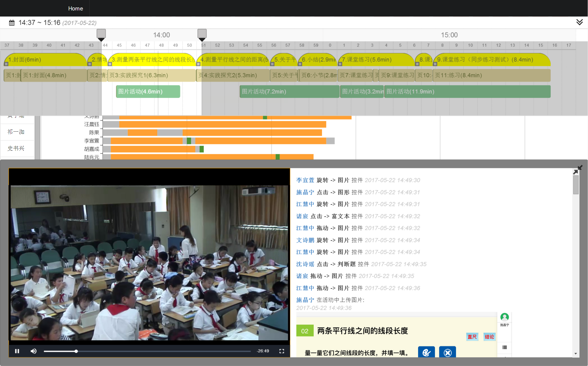Click the scroll down arrow of log
Viewport: 588px width, 366px height.
pos(576,354)
